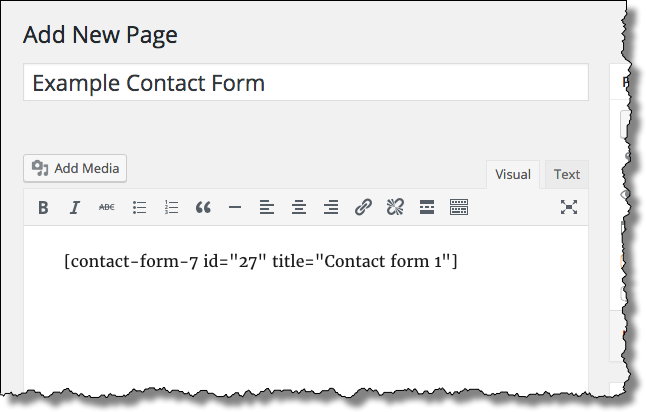
Task: Align text left
Action: (x=267, y=207)
